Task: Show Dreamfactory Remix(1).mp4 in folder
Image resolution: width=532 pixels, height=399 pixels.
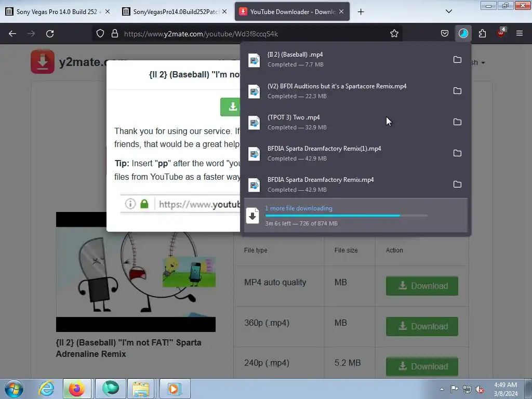Action: (x=457, y=153)
